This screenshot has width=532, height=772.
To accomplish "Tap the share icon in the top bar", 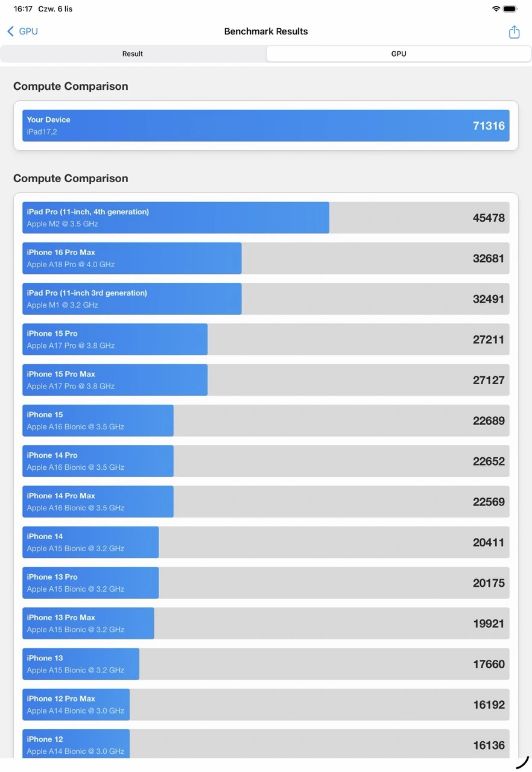I will (514, 32).
